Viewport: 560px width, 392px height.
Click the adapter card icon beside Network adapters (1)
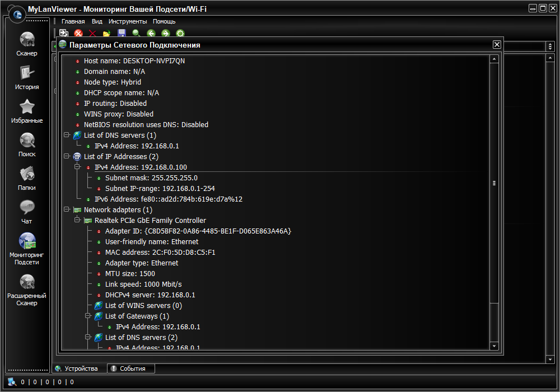[77, 210]
